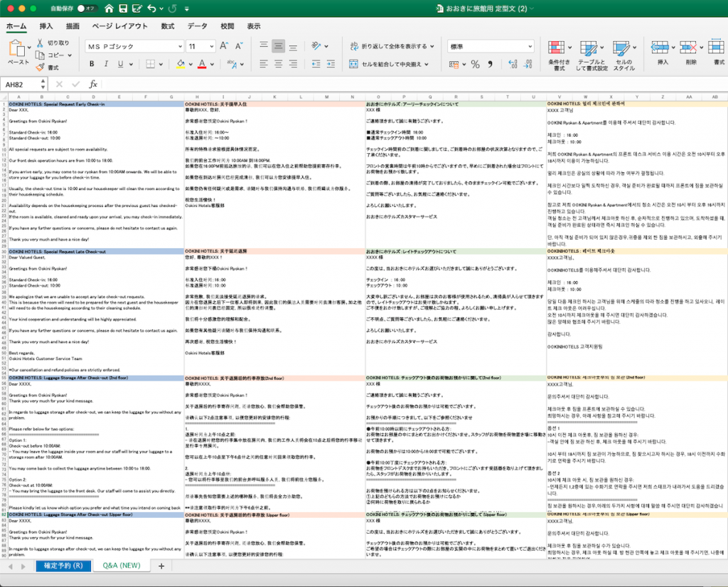Switch to the 数式 ribbon tab
The height and width of the screenshot is (587, 728).
(x=168, y=26)
